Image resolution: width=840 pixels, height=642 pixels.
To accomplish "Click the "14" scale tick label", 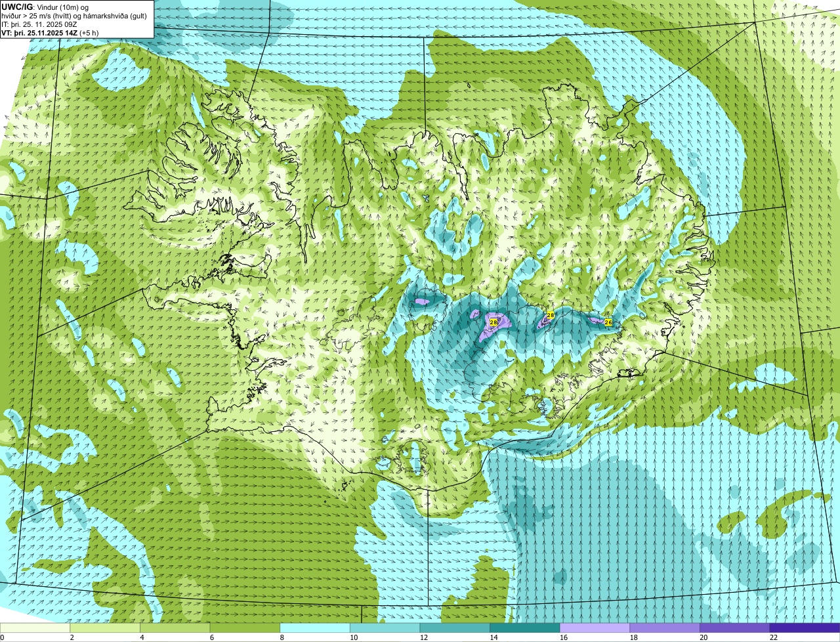I will tap(494, 637).
